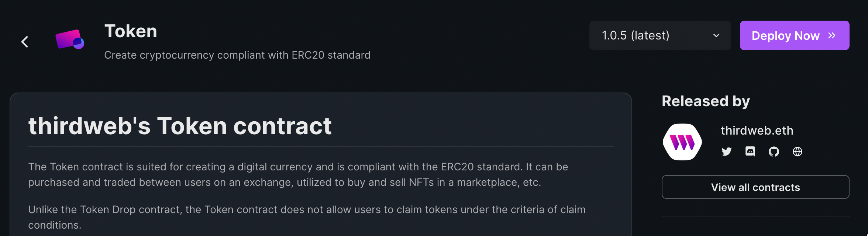The height and width of the screenshot is (236, 868).
Task: Open thirdweb's Discord link
Action: pos(750,152)
